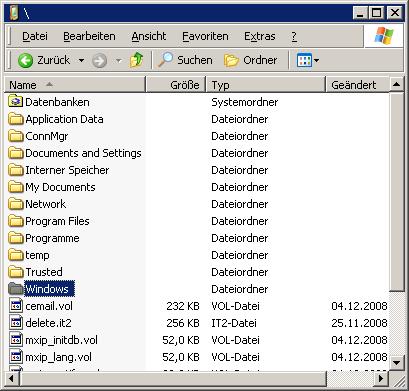Open the views dropdown arrow

(x=316, y=61)
